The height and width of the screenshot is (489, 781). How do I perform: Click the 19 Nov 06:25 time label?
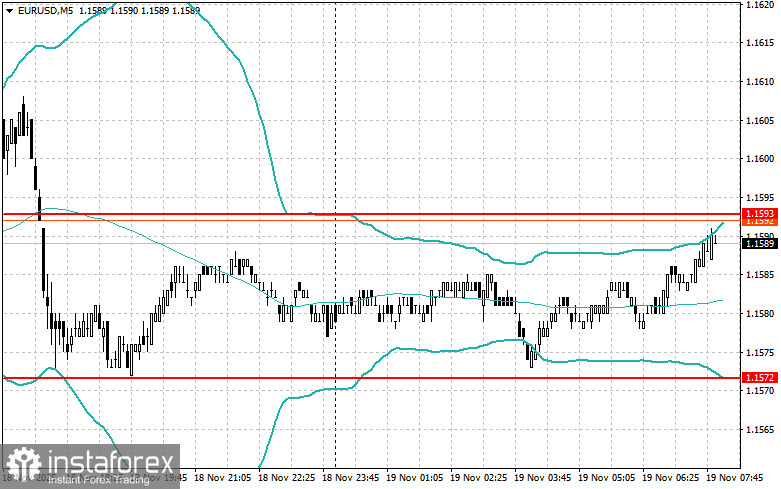click(x=670, y=478)
